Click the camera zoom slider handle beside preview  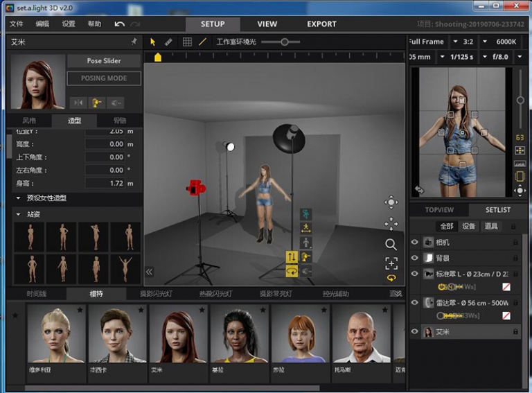pos(520,100)
